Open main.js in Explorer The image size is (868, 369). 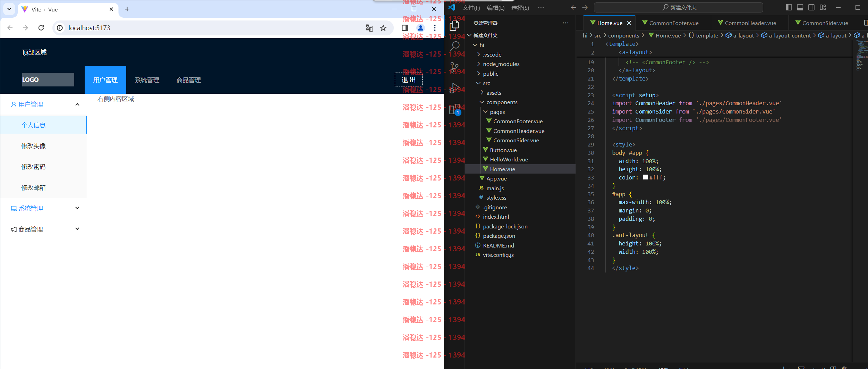(x=520, y=188)
